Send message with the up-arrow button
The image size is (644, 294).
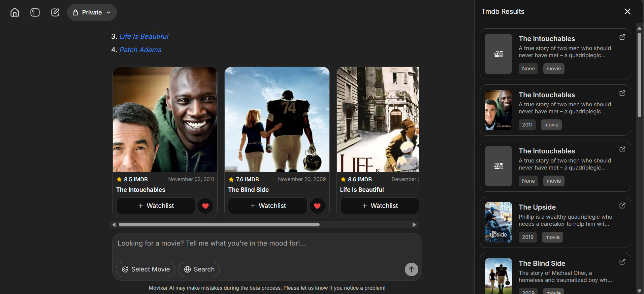click(x=411, y=269)
